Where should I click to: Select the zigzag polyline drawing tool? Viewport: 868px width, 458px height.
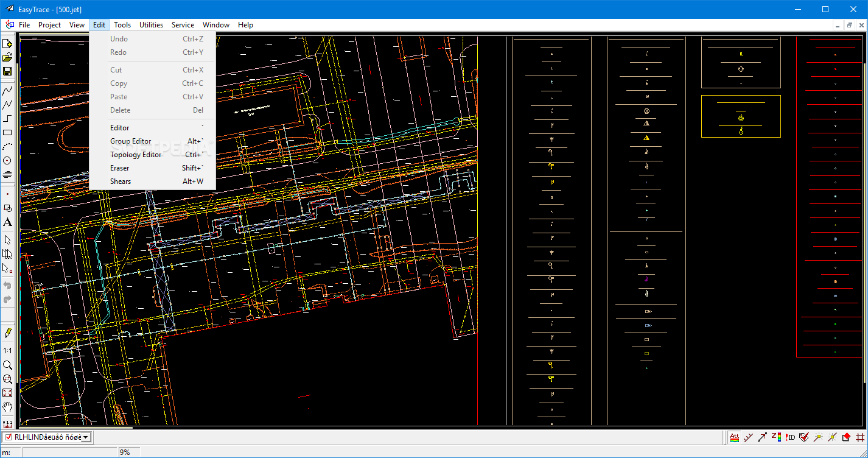click(7, 104)
